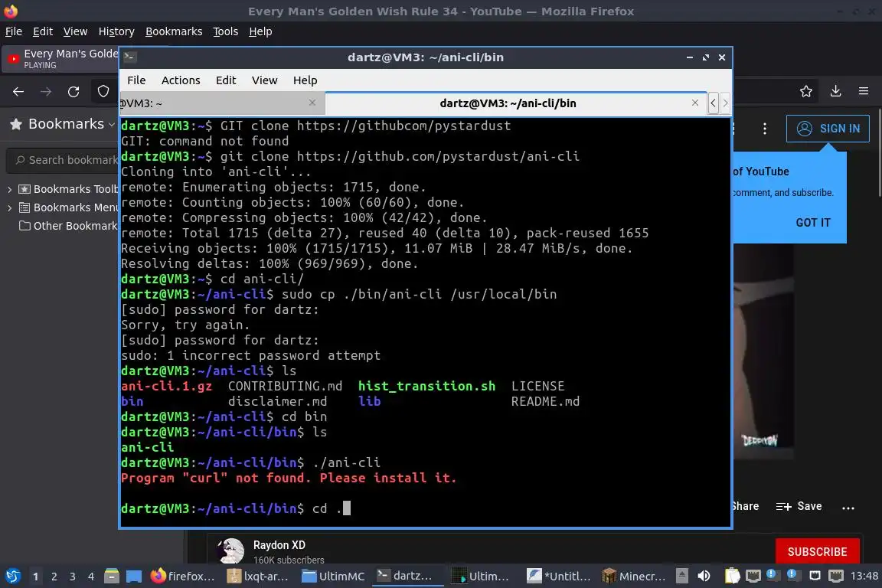Click the YouTube video player thumbnail
Image resolution: width=882 pixels, height=588 pixels.
[x=763, y=351]
